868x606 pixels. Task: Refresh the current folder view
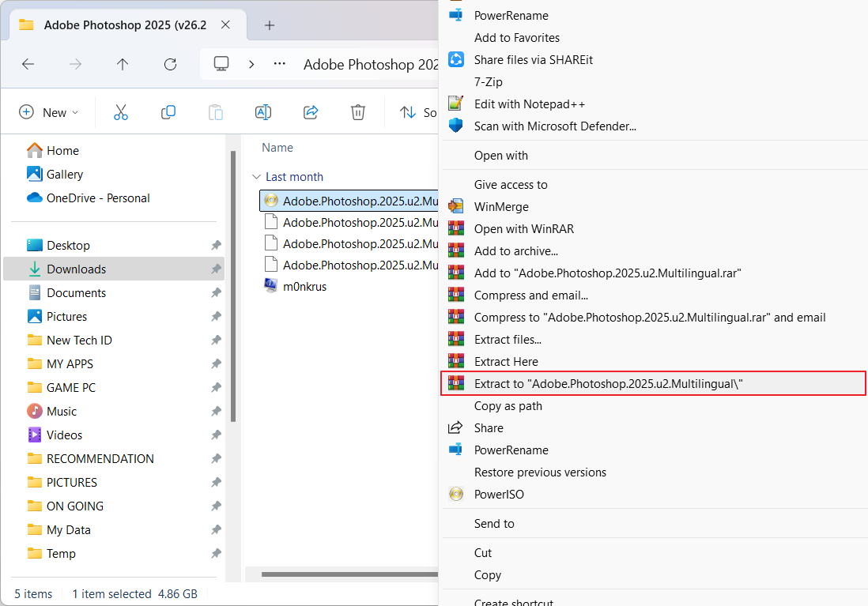click(170, 64)
